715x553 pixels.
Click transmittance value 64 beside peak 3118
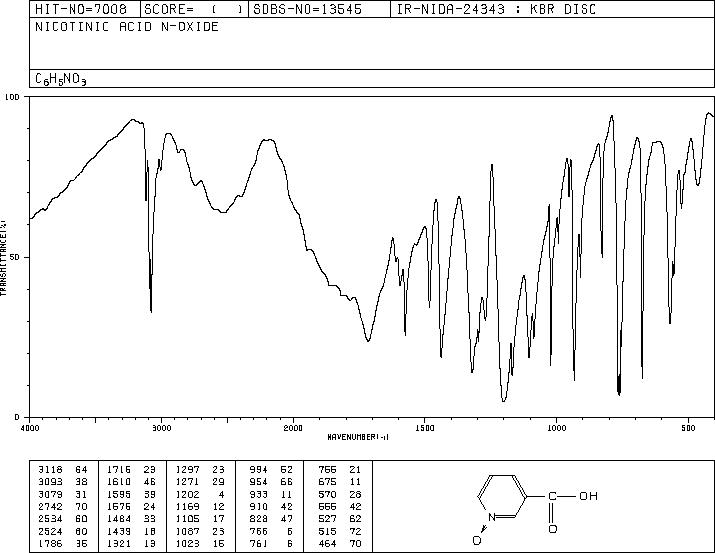tap(81, 470)
